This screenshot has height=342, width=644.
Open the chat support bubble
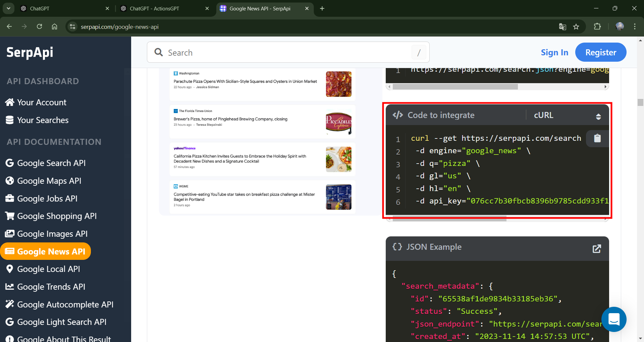point(614,319)
